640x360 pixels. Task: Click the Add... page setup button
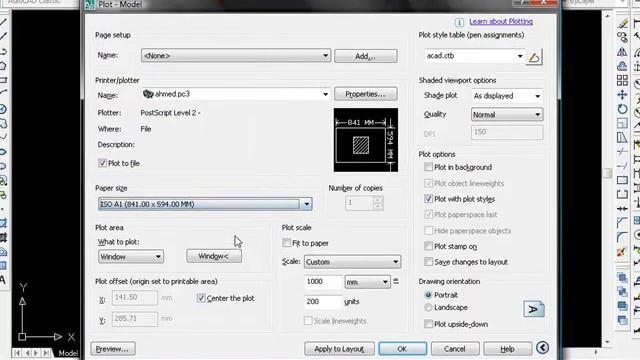365,56
